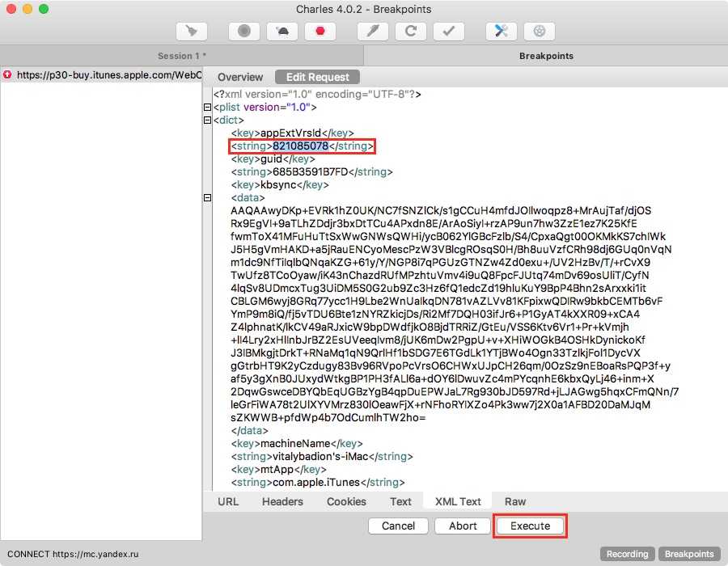Switch to the URL view tab
This screenshot has height=566, width=728.
point(228,501)
